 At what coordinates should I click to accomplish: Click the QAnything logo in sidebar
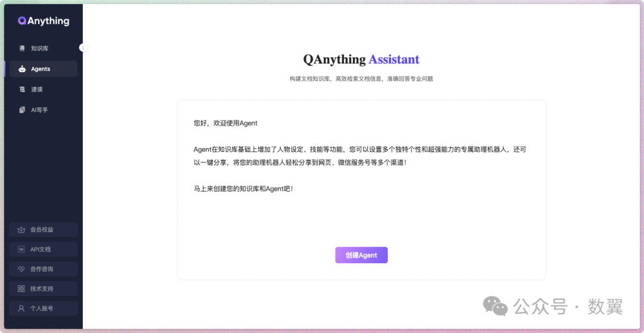pyautogui.click(x=44, y=21)
